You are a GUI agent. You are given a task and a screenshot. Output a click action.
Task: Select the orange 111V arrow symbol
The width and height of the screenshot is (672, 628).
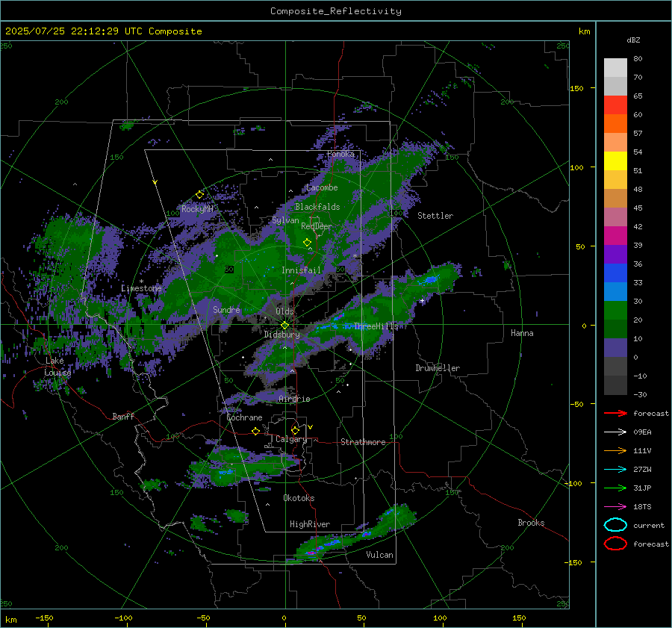pyautogui.click(x=615, y=450)
